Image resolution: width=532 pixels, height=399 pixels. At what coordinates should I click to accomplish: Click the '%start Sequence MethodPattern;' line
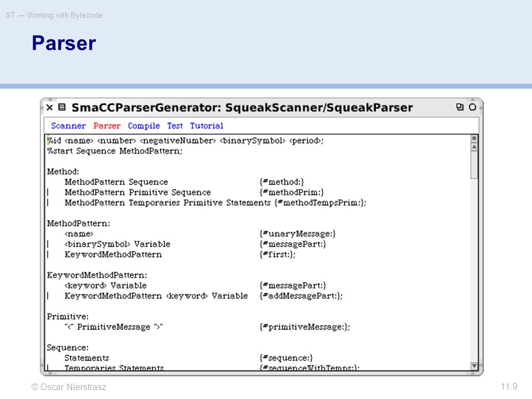tap(115, 151)
